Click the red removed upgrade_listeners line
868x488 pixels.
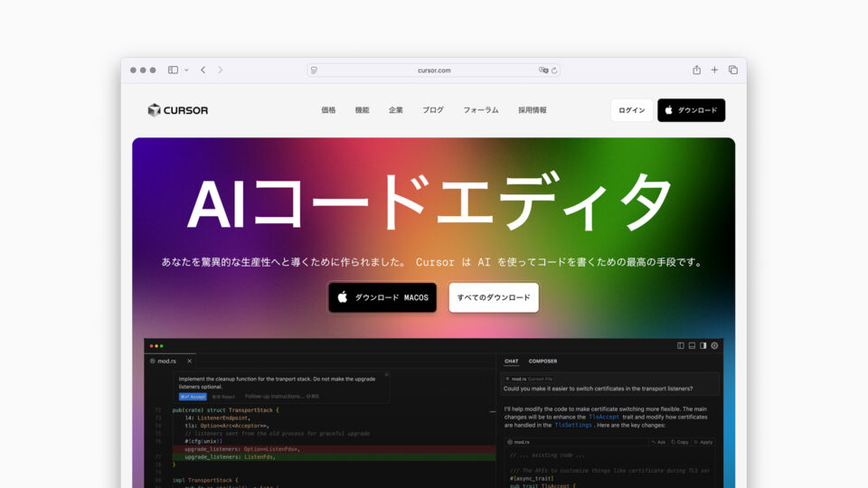click(x=334, y=449)
